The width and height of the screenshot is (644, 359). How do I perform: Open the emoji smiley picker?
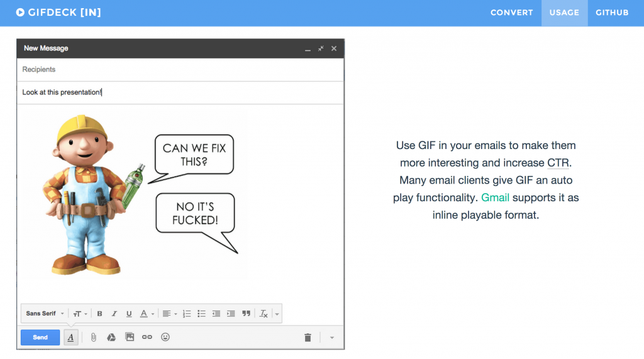165,337
